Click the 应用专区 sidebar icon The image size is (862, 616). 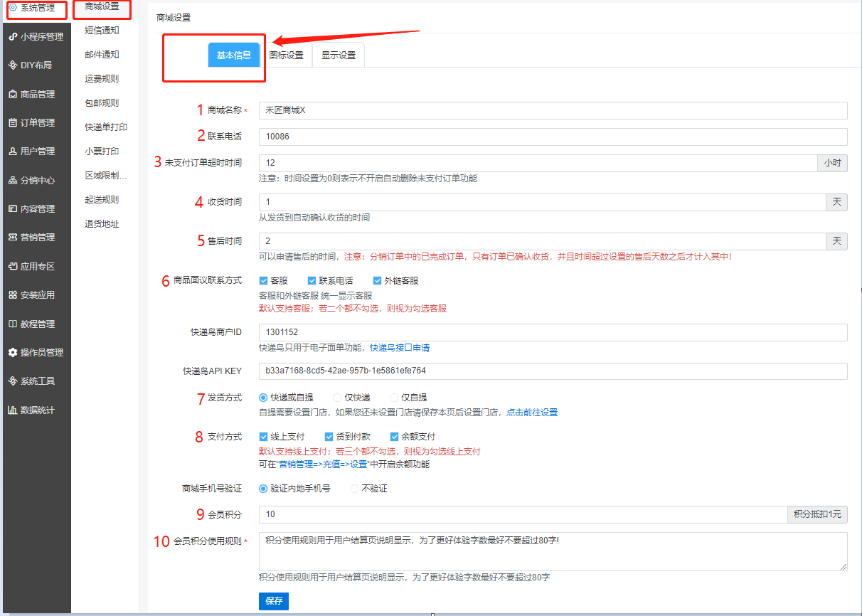click(x=13, y=266)
